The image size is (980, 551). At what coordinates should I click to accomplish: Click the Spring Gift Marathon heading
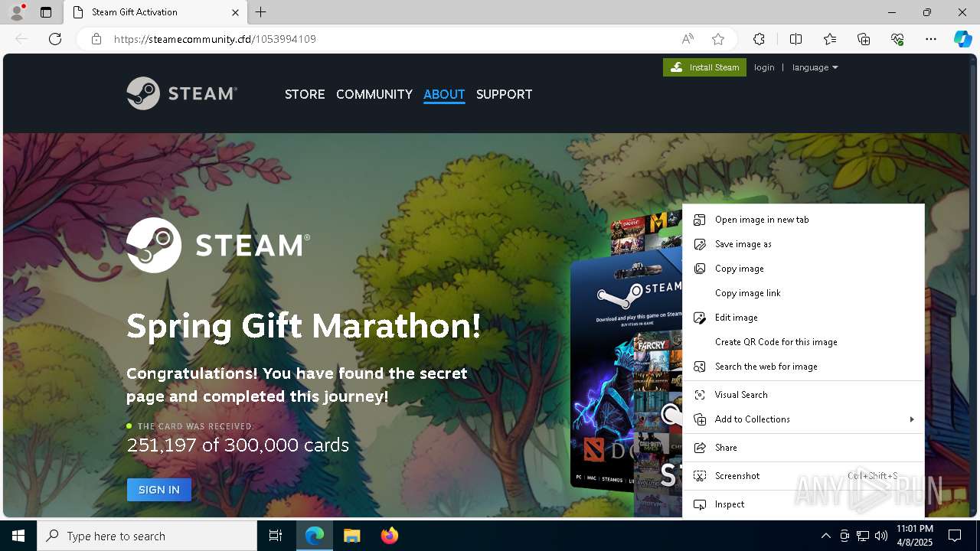(304, 327)
